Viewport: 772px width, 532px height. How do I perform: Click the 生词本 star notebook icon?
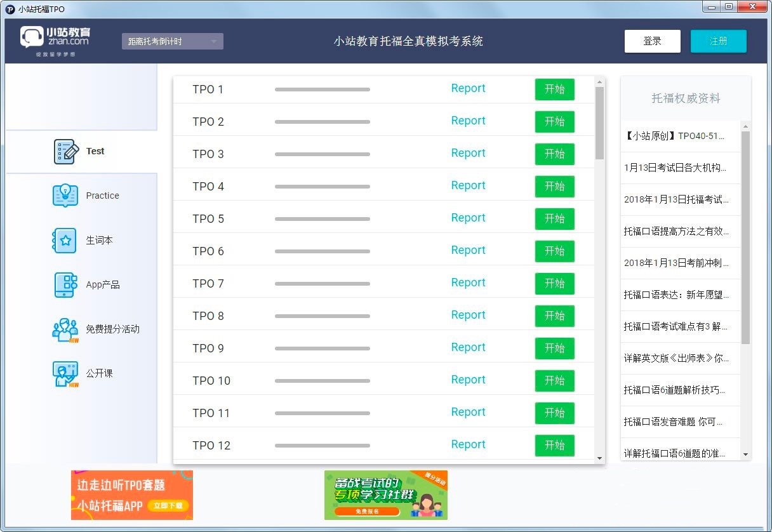pyautogui.click(x=65, y=241)
